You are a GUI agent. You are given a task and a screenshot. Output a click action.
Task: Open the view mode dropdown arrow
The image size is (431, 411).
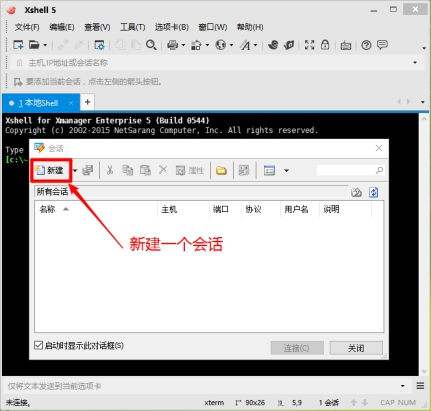click(x=286, y=171)
